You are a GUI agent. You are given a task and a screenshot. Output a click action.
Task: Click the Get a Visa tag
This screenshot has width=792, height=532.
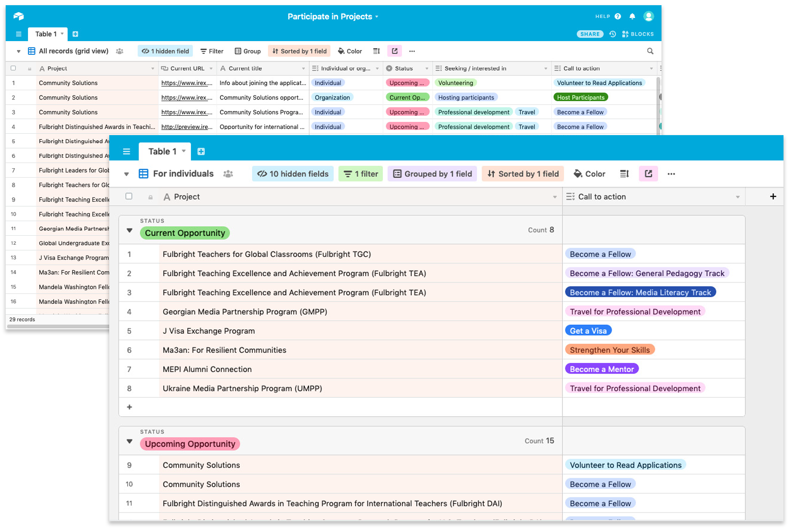point(588,331)
